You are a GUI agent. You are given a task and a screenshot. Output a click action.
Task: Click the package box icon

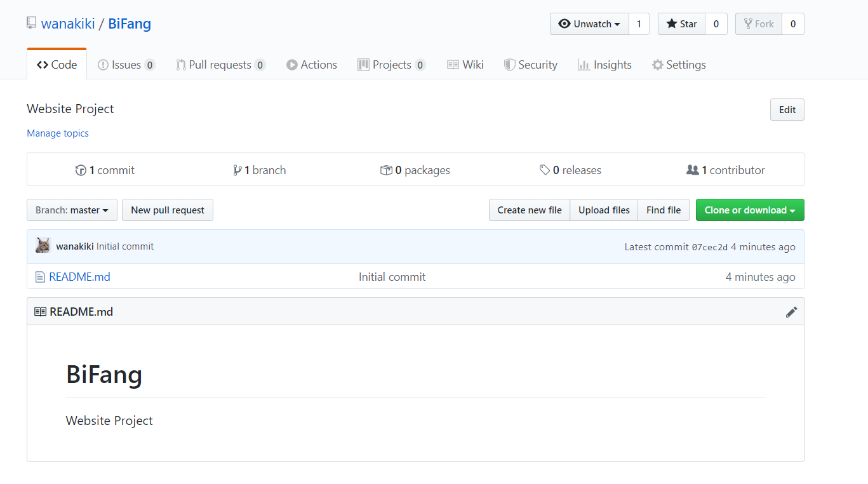[x=386, y=170]
